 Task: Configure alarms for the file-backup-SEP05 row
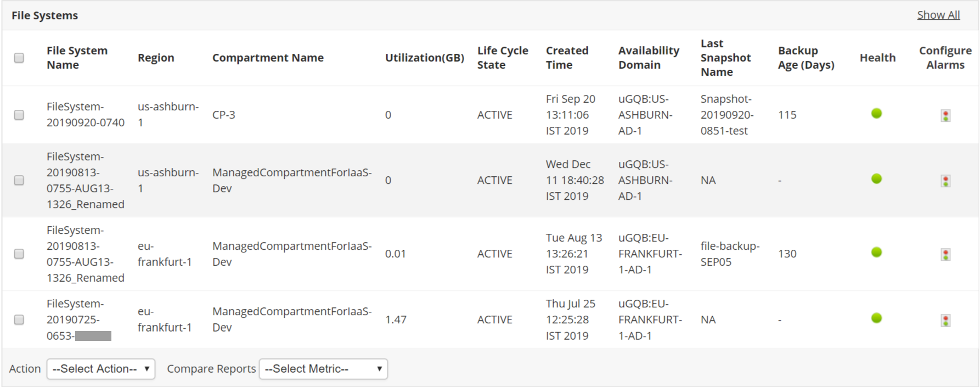tap(945, 254)
